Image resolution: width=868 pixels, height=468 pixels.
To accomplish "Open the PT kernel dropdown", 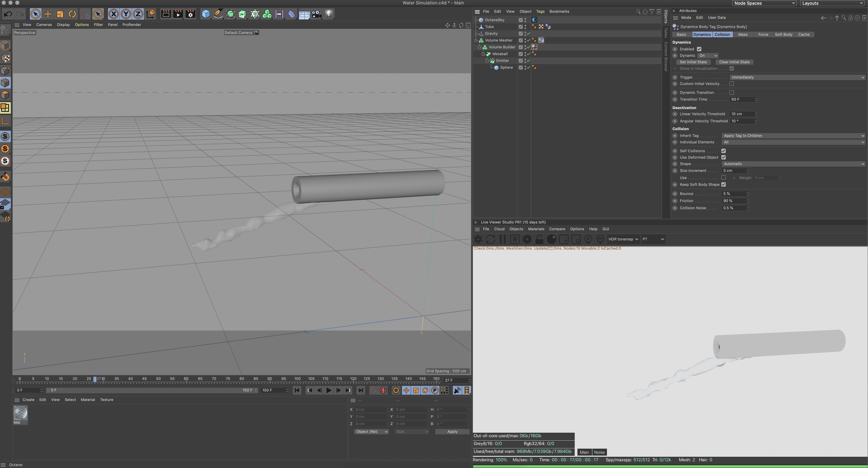I will point(653,239).
